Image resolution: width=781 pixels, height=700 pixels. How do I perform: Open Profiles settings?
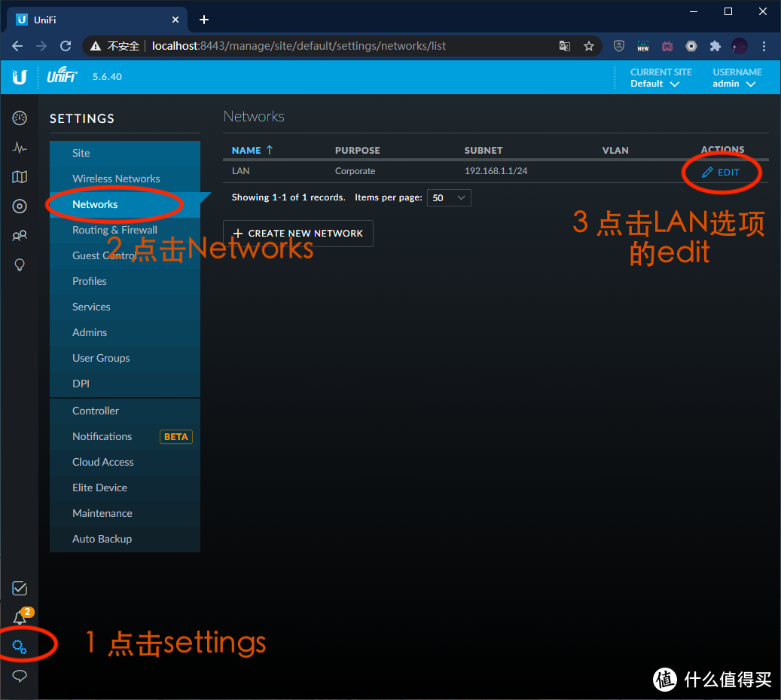pos(125,282)
